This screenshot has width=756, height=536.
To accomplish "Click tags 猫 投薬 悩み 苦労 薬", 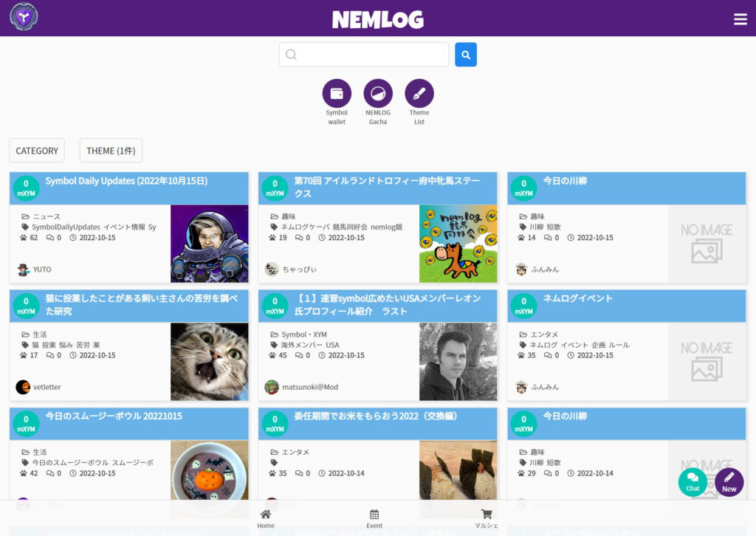I will pyautogui.click(x=66, y=345).
